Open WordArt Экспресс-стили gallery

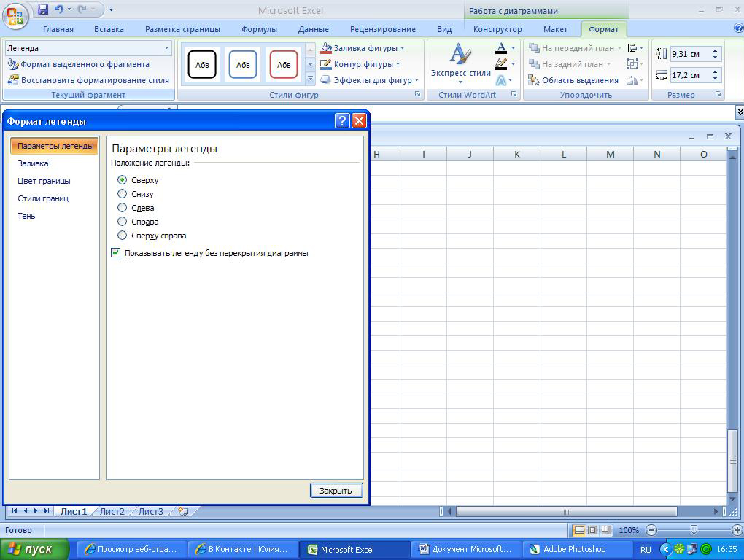point(460,63)
